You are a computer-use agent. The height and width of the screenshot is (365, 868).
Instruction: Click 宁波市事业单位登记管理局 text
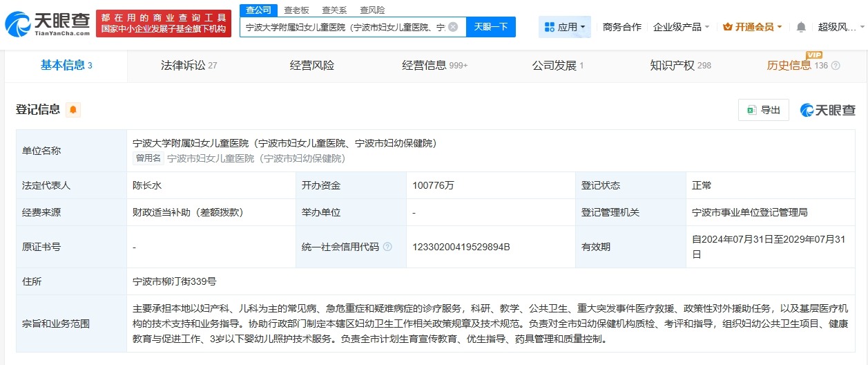750,212
